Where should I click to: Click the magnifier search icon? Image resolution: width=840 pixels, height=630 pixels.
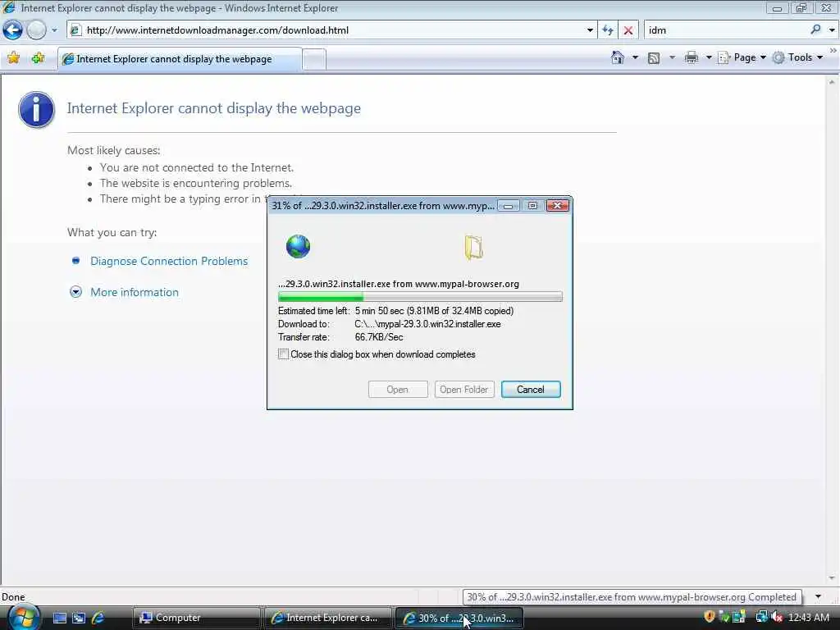coord(815,30)
